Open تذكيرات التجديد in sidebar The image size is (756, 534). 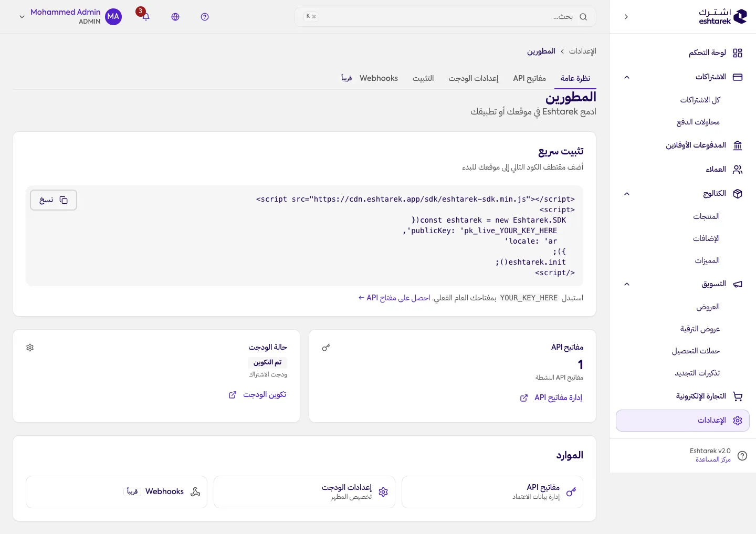[x=698, y=373]
